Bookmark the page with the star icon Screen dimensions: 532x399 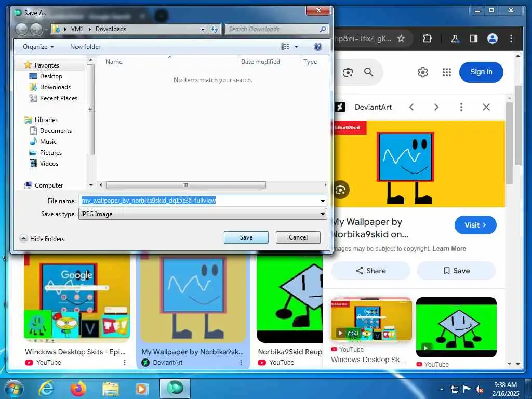pyautogui.click(x=401, y=38)
